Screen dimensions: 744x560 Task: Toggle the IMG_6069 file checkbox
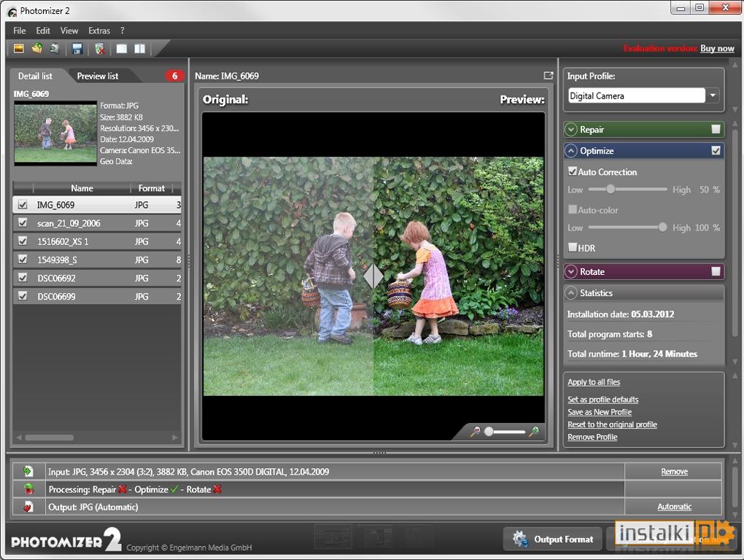pyautogui.click(x=23, y=204)
